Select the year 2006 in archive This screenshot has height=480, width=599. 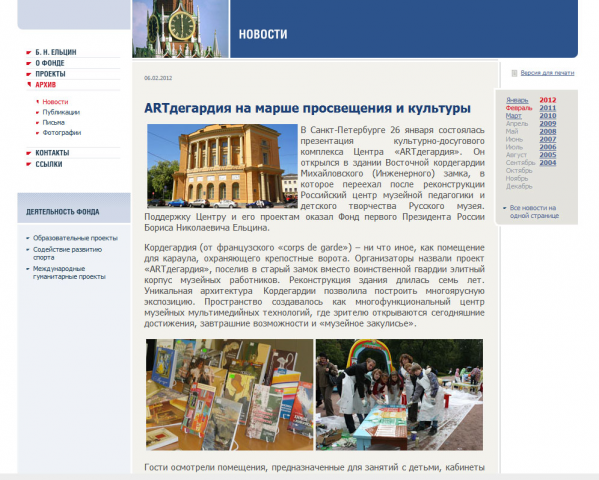[548, 147]
